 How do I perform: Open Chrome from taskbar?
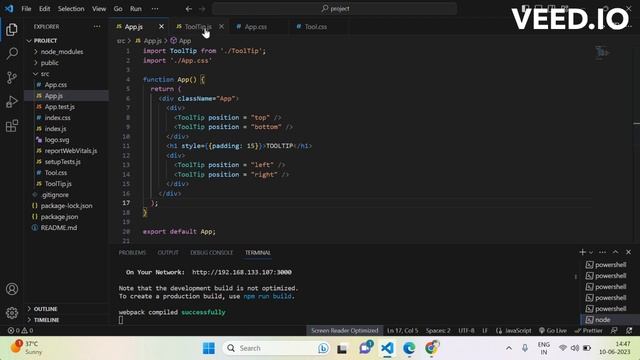pos(431,348)
